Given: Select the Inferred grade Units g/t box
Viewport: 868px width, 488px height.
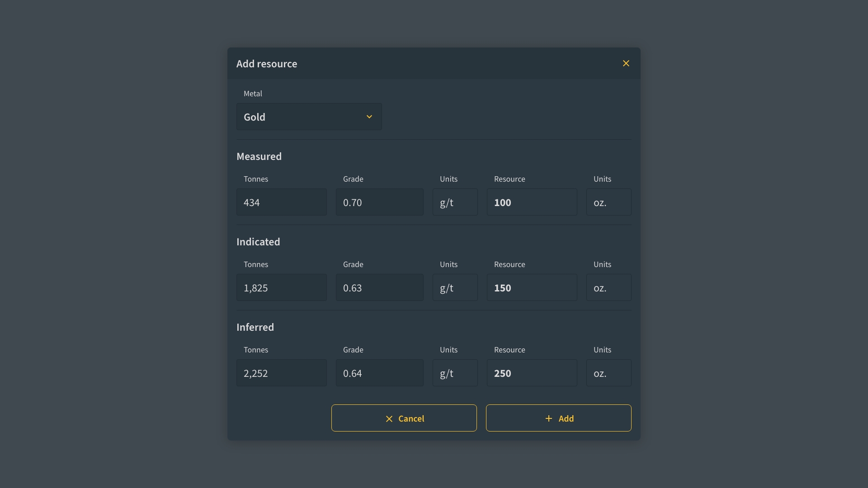Looking at the screenshot, I should (x=455, y=373).
